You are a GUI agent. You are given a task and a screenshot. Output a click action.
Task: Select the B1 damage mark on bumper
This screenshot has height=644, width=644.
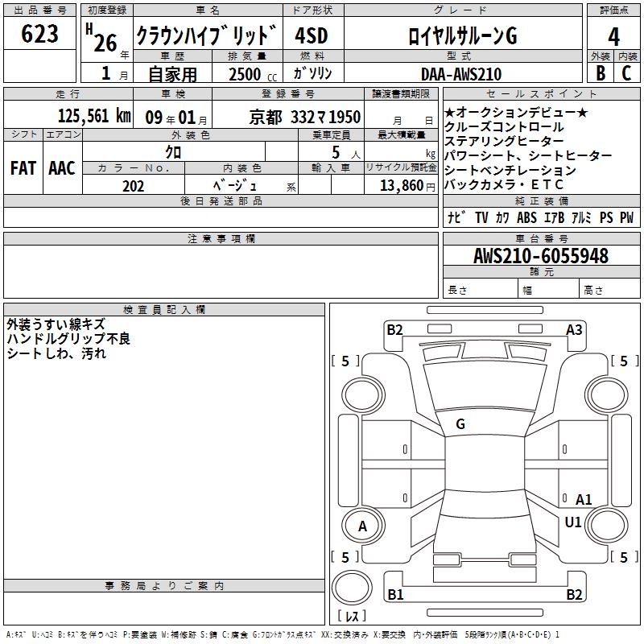point(395,595)
